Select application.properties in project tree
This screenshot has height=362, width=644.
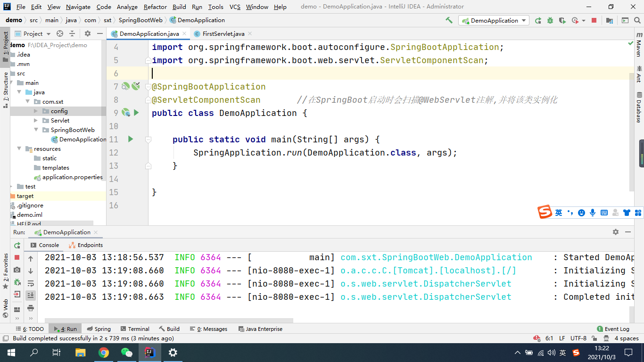tap(68, 177)
